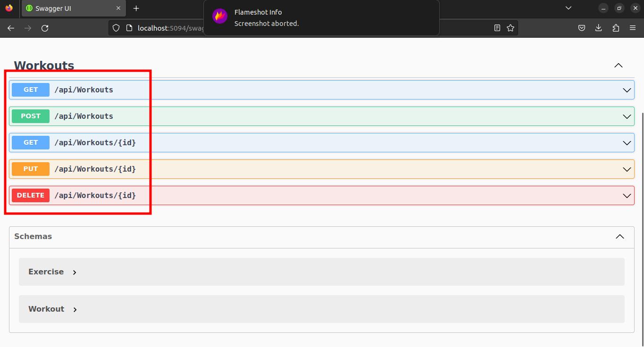The image size is (644, 347).
Task: Collapse the Workouts section chevron
Action: click(x=618, y=66)
